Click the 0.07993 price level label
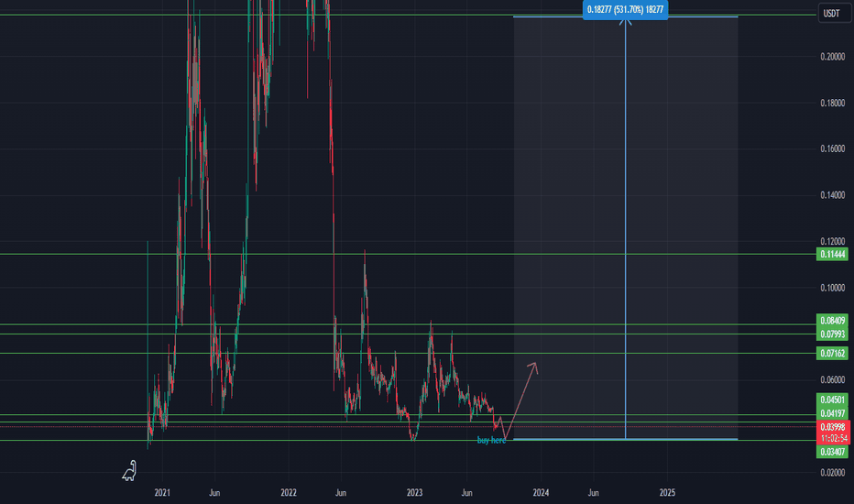 832,334
